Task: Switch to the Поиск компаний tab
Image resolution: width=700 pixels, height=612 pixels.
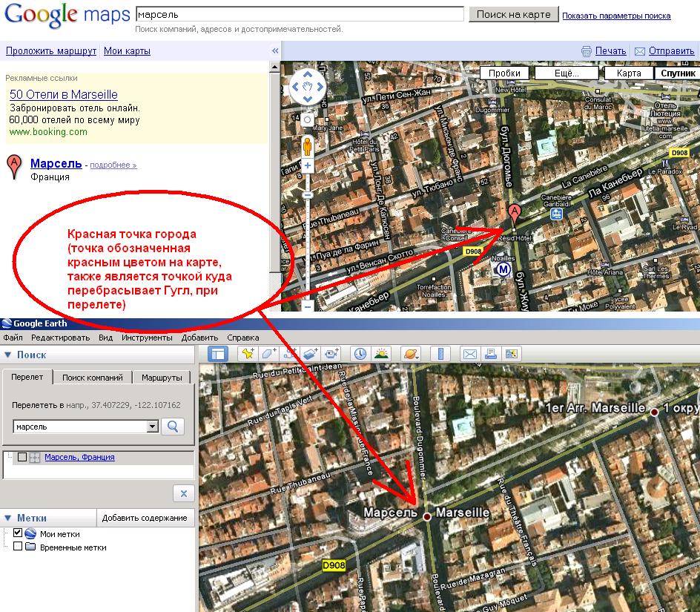Action: click(93, 378)
